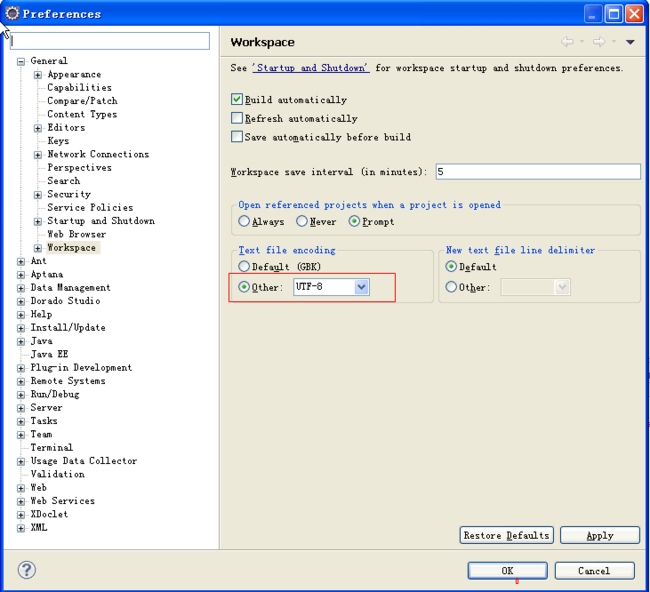This screenshot has width=650, height=592.
Task: Select Validation preference page
Action: pyautogui.click(x=58, y=474)
